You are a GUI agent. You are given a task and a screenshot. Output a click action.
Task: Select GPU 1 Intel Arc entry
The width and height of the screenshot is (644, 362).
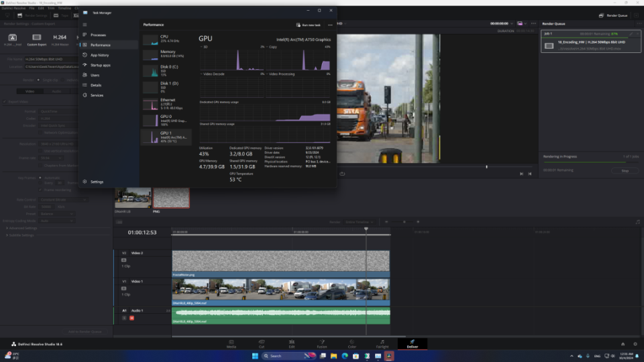(166, 137)
